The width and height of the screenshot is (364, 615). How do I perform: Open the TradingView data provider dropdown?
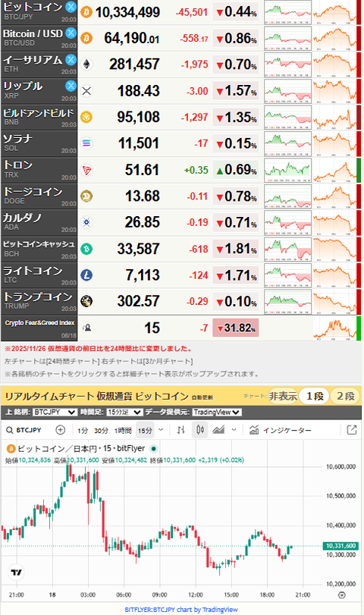click(216, 413)
